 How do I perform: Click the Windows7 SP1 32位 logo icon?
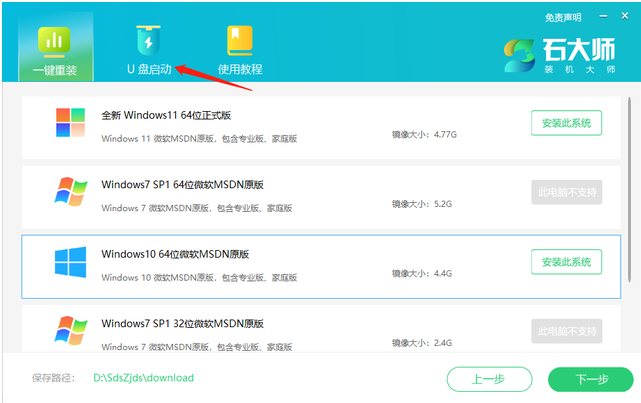(x=71, y=330)
